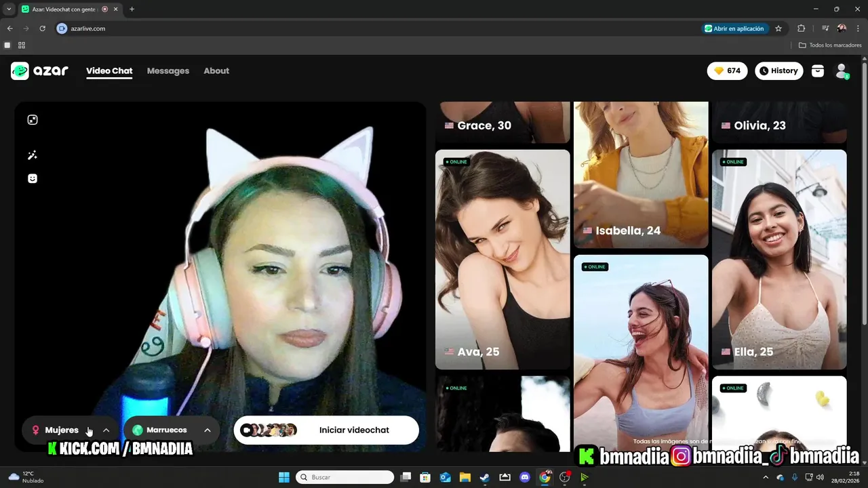Open the Mujeres gender filter dropdown

(x=70, y=430)
